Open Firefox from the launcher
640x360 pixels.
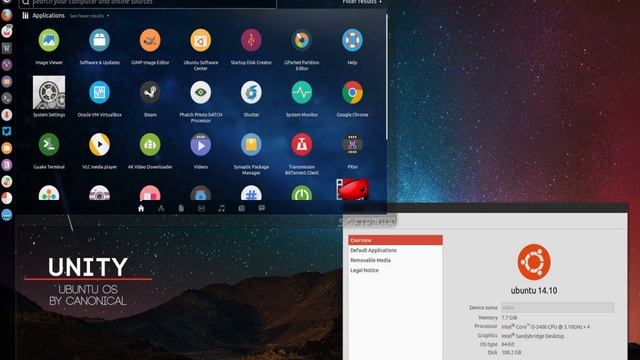(x=7, y=15)
